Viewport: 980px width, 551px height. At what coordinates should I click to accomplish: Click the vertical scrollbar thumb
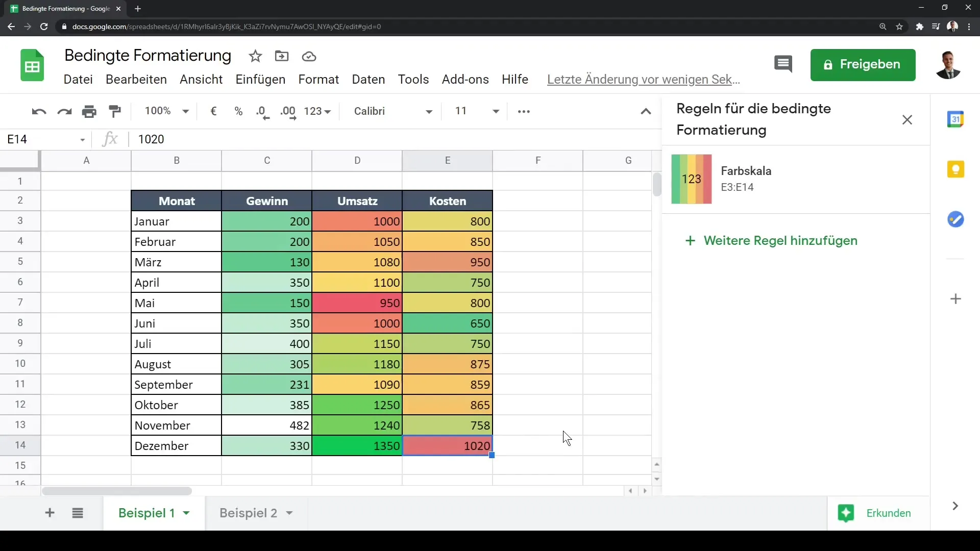click(x=657, y=185)
